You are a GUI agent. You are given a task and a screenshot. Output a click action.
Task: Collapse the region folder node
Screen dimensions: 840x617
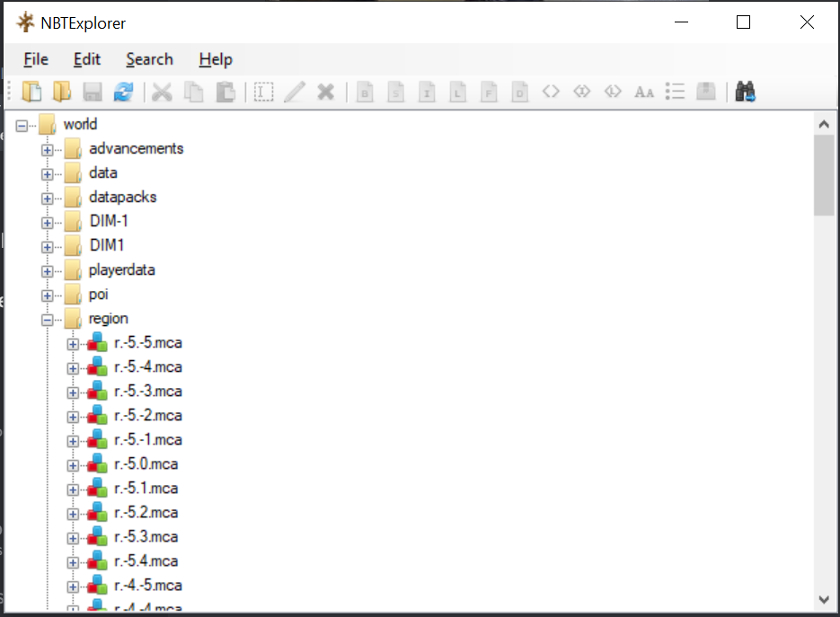(47, 320)
